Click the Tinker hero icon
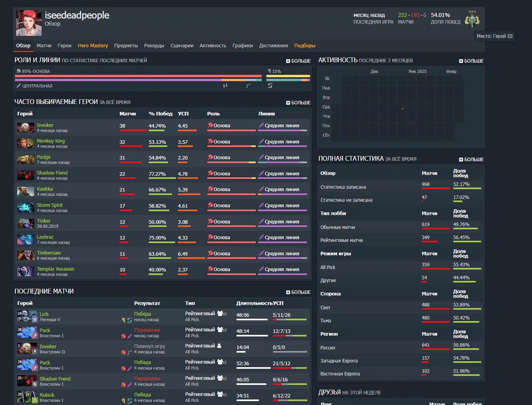This screenshot has height=405, width=532. point(26,223)
